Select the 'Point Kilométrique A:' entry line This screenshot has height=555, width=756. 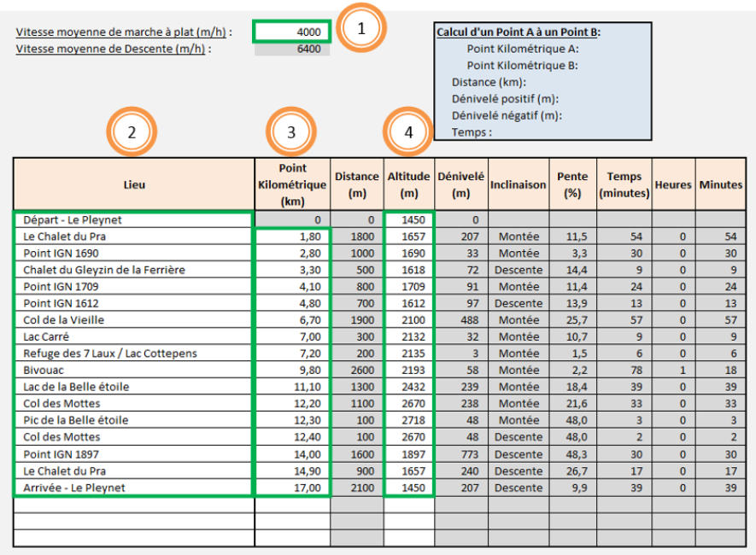pos(522,49)
